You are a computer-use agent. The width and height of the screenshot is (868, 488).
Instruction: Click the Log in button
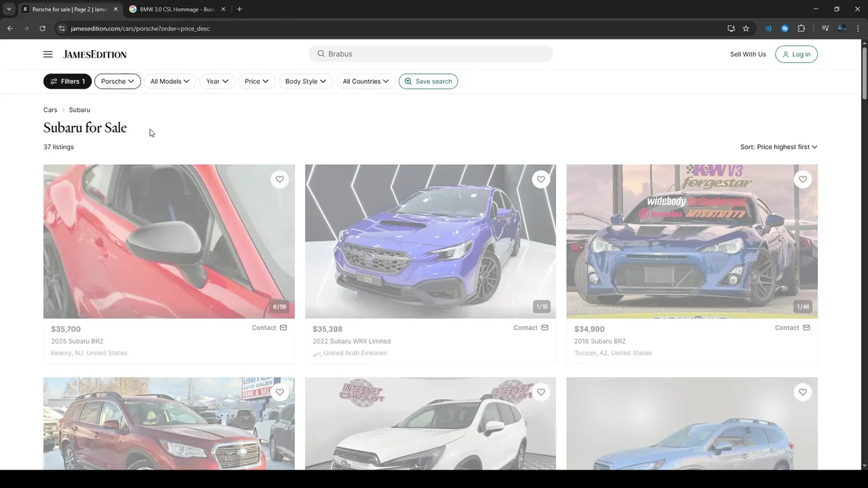tap(796, 54)
